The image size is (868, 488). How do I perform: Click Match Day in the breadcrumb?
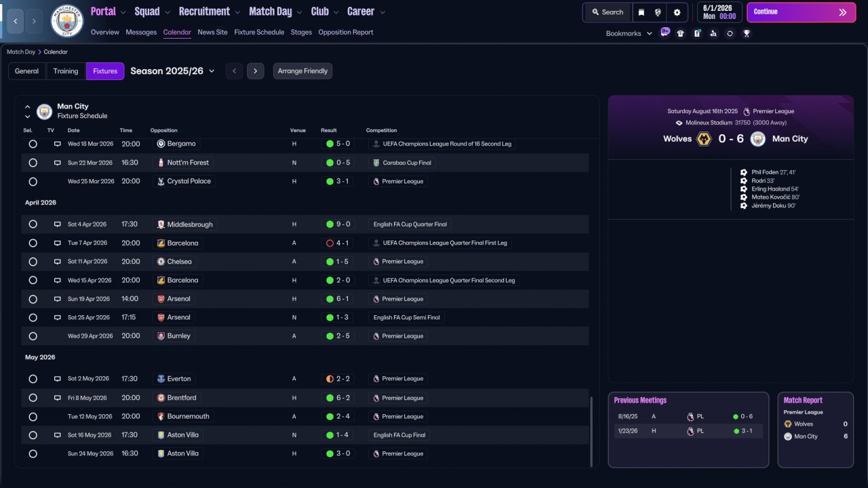pyautogui.click(x=21, y=52)
